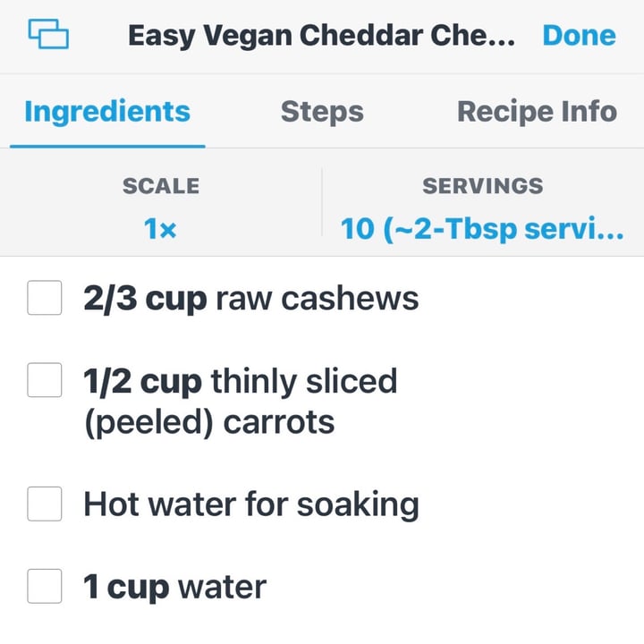This screenshot has height=644, width=644.
Task: Open the 1× scale selector
Action: tap(160, 229)
